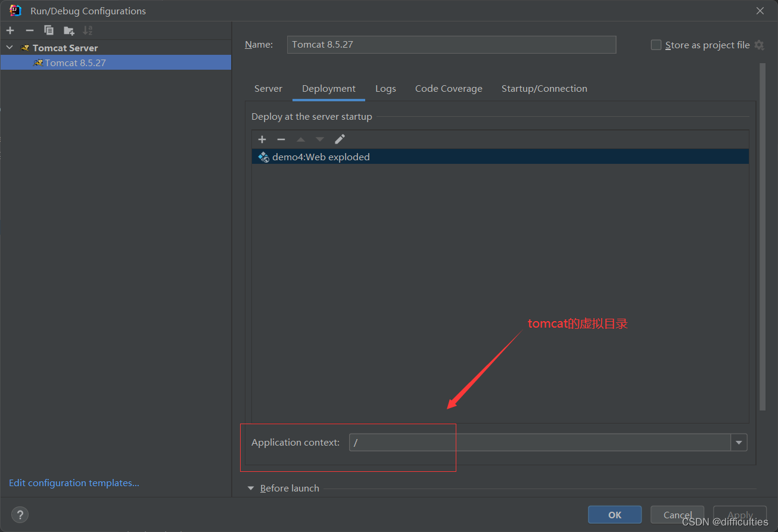Click the Tomcat Server node icon
Image resolution: width=778 pixels, height=532 pixels.
pos(25,48)
